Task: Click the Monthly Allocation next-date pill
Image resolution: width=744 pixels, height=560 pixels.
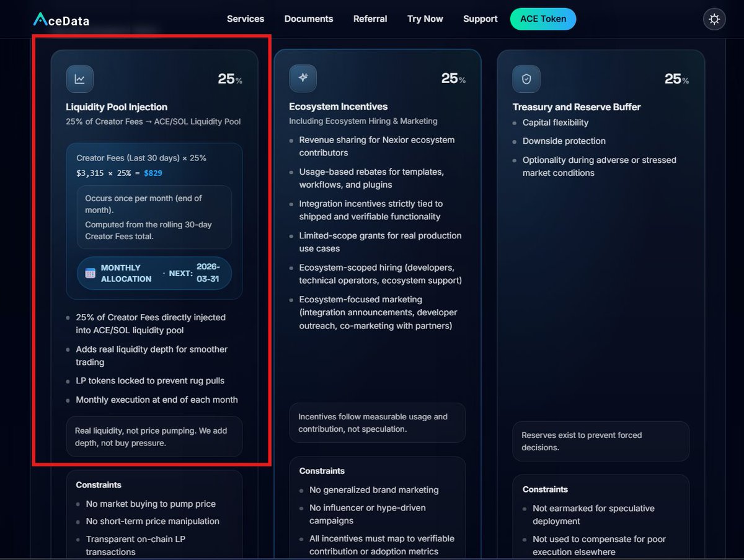Action: click(x=154, y=273)
